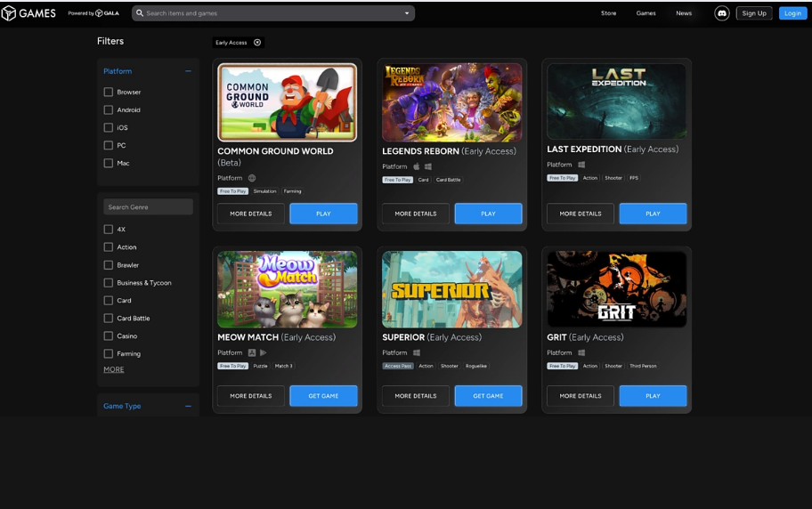Viewport: 812px width, 509px height.
Task: Enable the Browser platform checkbox
Action: point(109,92)
